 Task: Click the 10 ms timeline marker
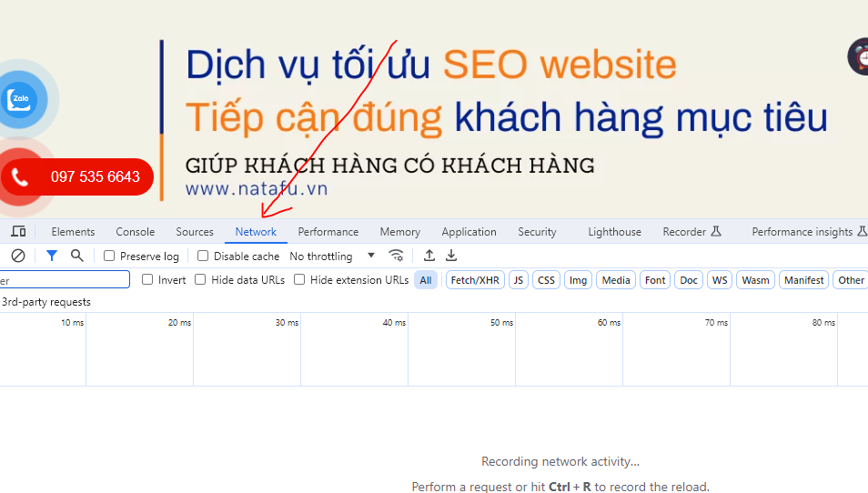point(73,323)
